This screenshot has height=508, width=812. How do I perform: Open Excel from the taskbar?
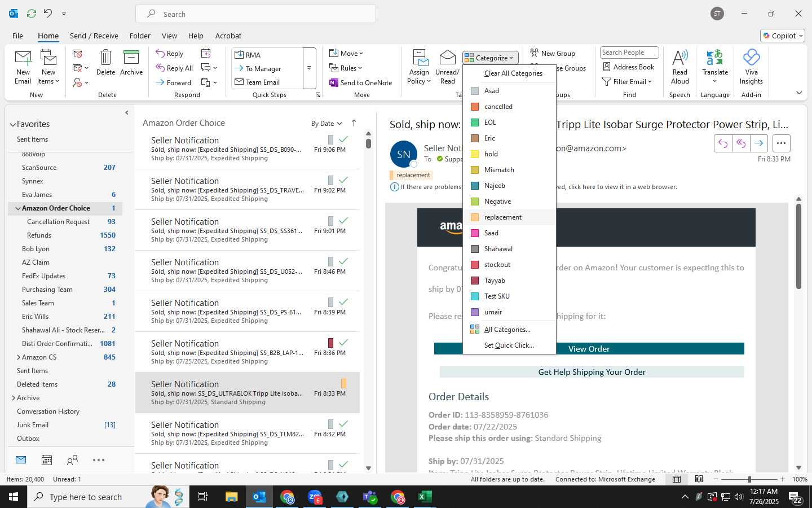tap(425, 497)
